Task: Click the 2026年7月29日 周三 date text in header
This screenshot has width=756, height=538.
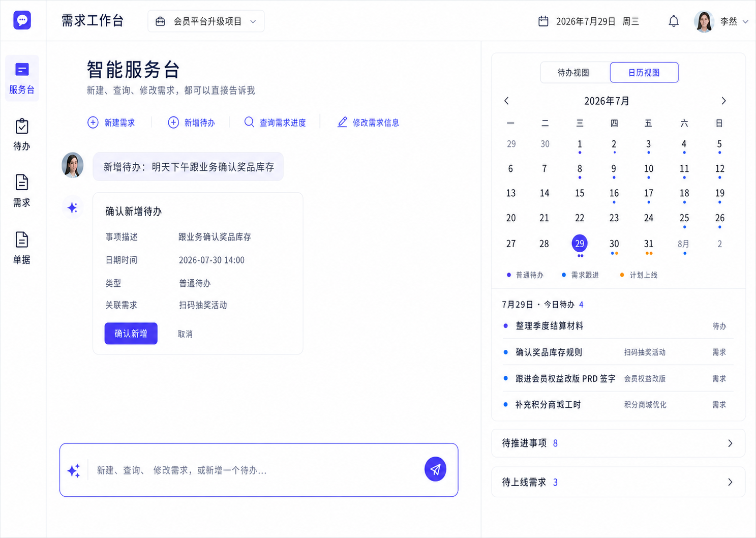Action: [x=597, y=21]
